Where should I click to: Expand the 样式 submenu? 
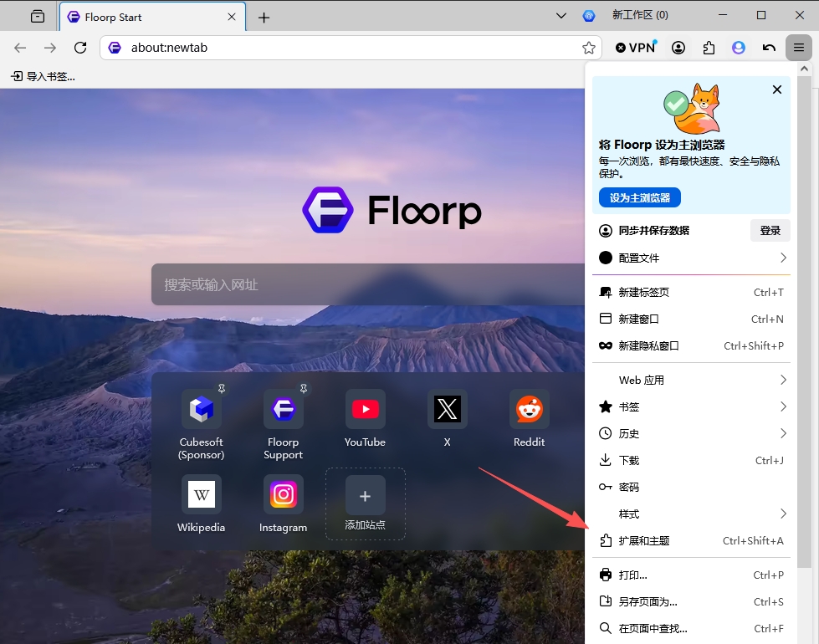[691, 514]
